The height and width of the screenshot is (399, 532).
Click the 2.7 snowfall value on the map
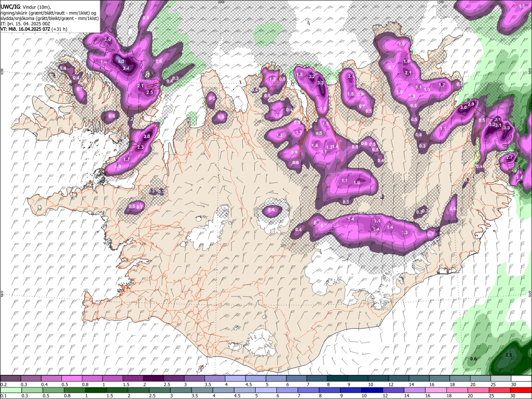510,158
